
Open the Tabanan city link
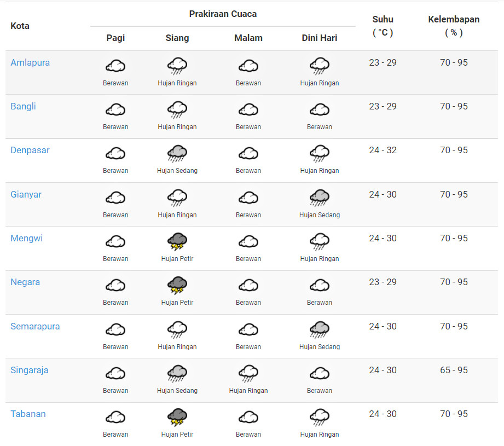pyautogui.click(x=28, y=414)
